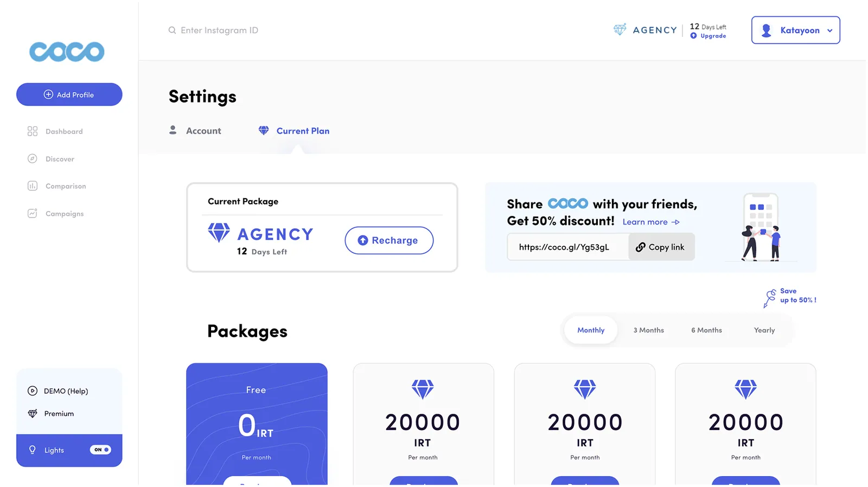This screenshot has height=487, width=868.
Task: Click the Lights bulb icon
Action: [33, 450]
